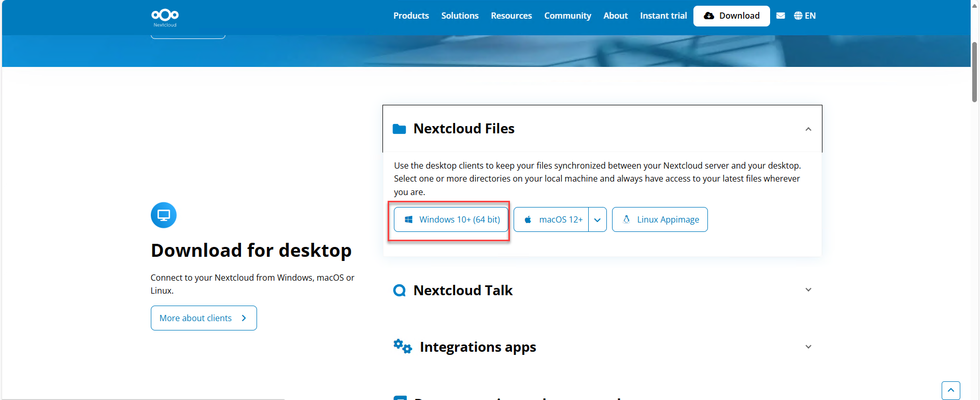Open the macOS version dropdown arrow
Screen dimensions: 980x400
(x=598, y=219)
